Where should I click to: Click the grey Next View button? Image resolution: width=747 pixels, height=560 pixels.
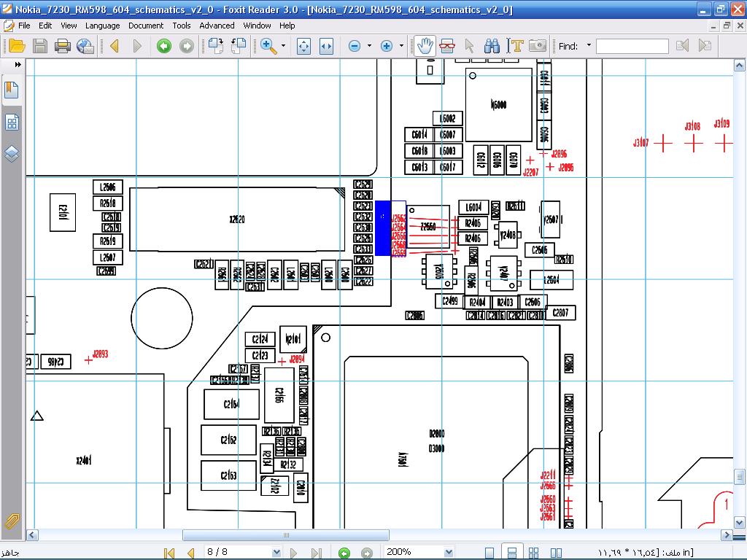(x=187, y=46)
